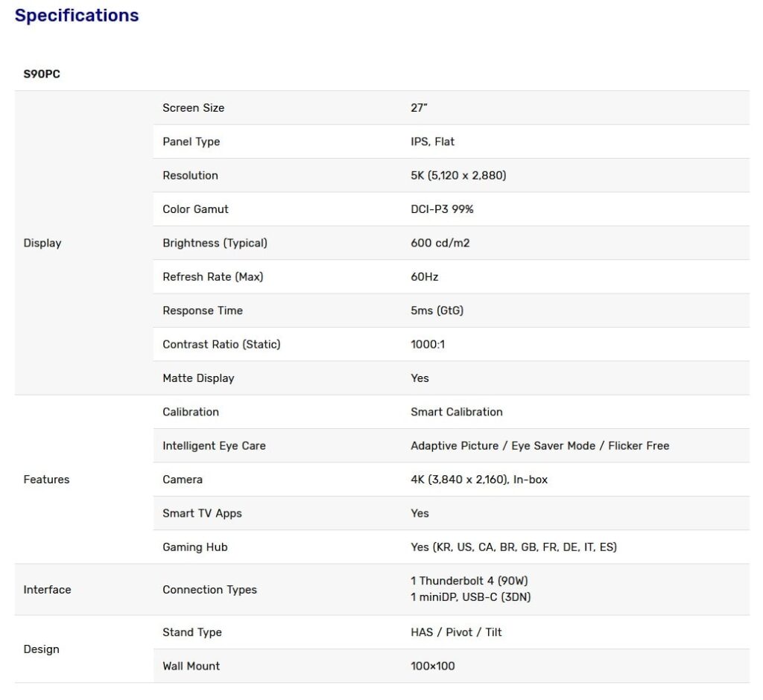Click the Intelligent Eye Care label
The width and height of the screenshot is (763, 700).
pos(214,446)
